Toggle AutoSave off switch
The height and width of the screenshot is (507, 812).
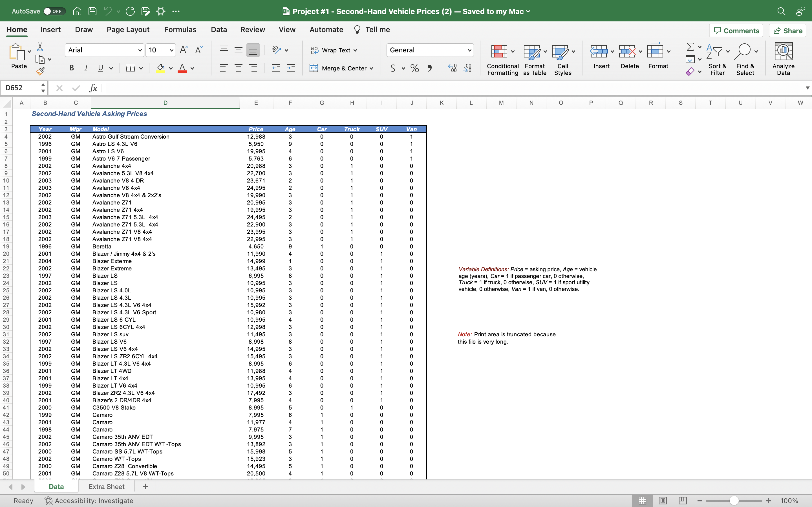click(x=54, y=11)
